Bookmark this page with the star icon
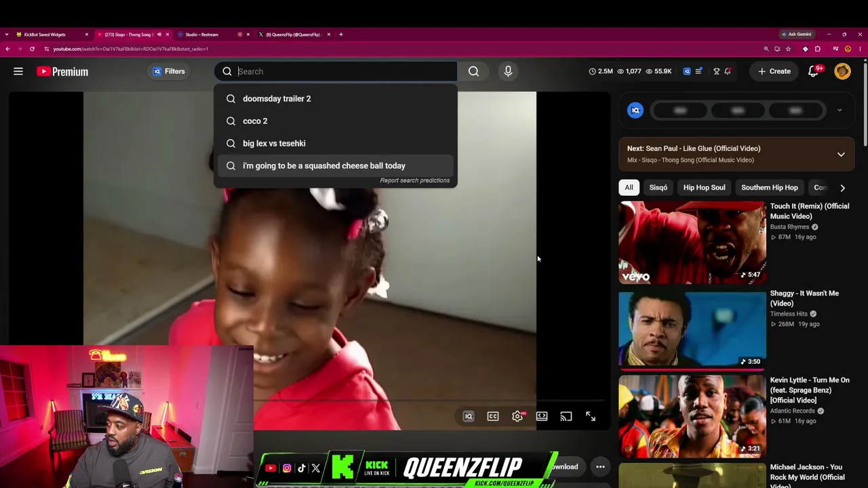 pos(788,49)
